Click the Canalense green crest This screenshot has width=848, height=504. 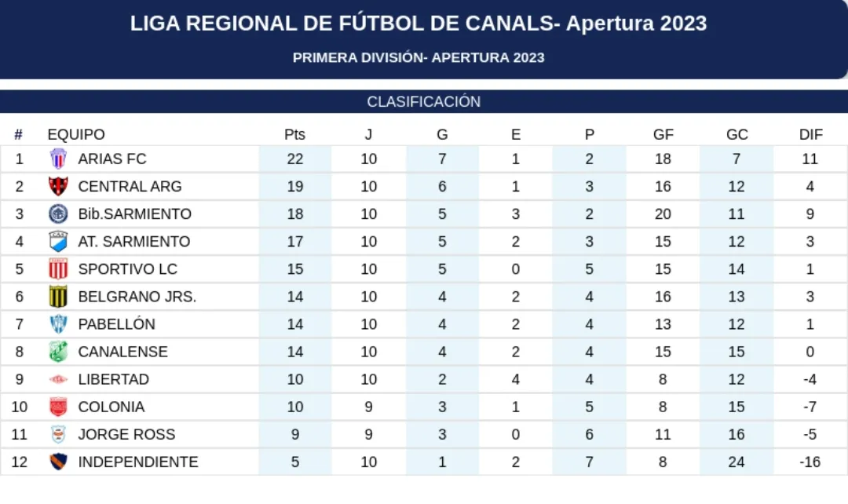tap(58, 352)
